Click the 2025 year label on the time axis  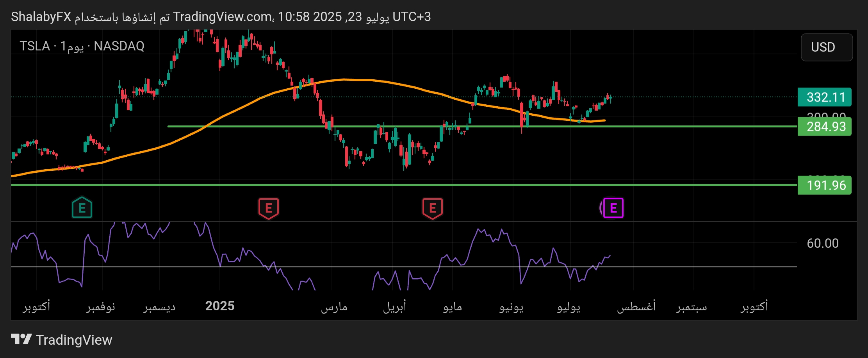(220, 306)
